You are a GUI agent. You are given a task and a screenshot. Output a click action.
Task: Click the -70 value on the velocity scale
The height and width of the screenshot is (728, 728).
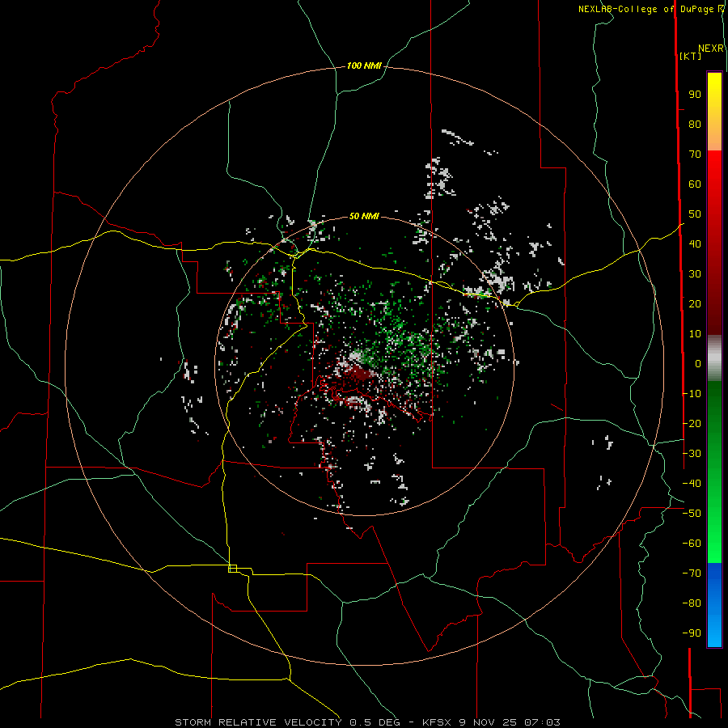[692, 574]
